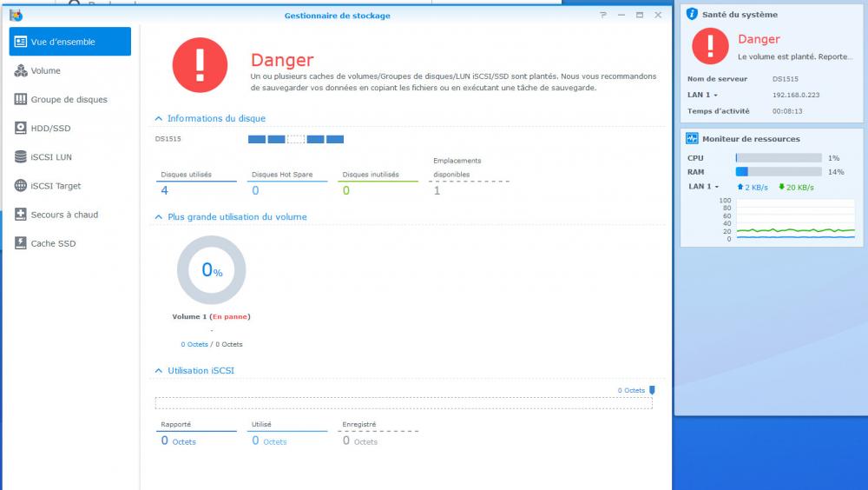Click the server name DS1515 value
The image size is (868, 490).
[785, 79]
